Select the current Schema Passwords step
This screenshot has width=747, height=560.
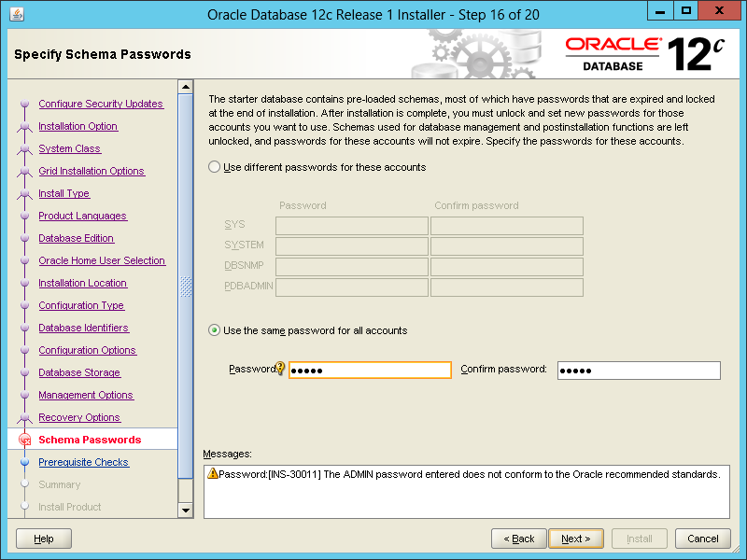90,440
